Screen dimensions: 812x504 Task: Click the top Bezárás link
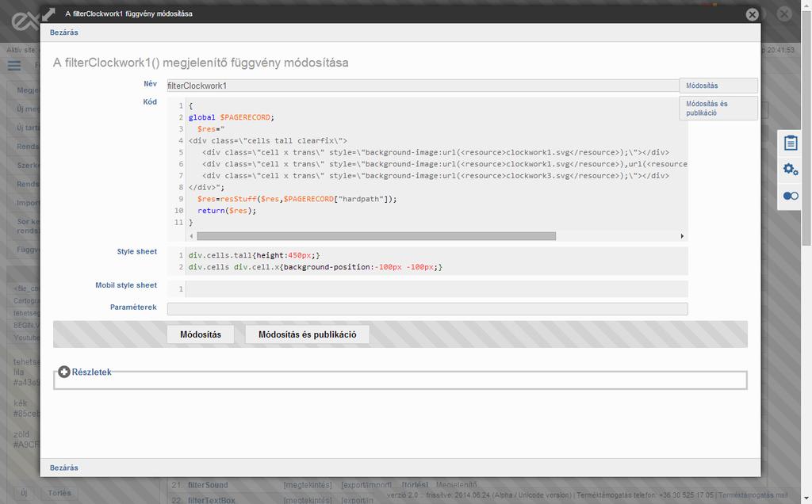click(x=63, y=32)
